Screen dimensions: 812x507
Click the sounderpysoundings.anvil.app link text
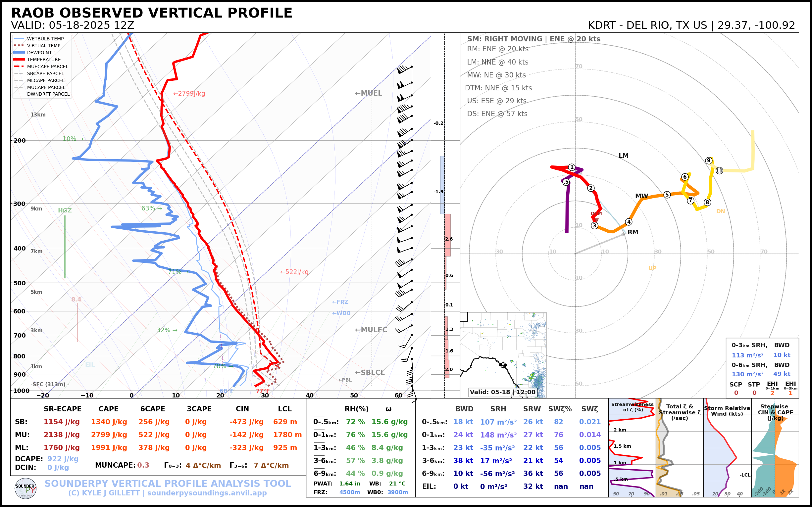point(207,493)
